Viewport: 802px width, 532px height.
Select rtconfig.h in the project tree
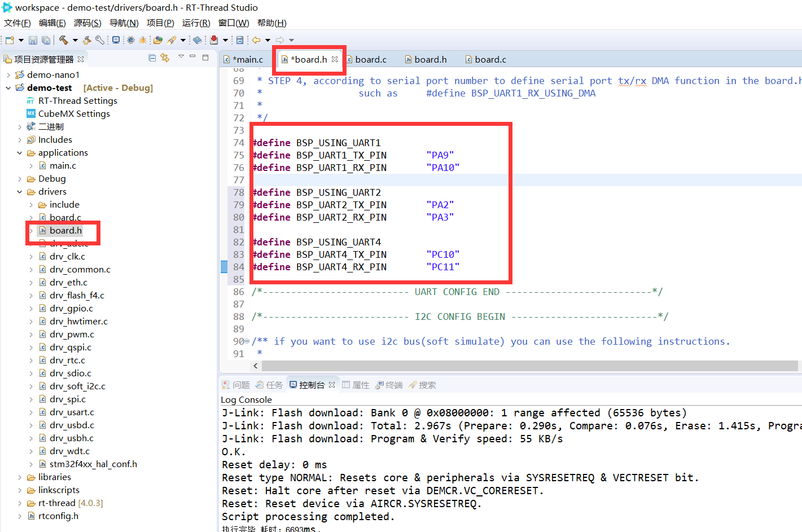click(x=52, y=516)
